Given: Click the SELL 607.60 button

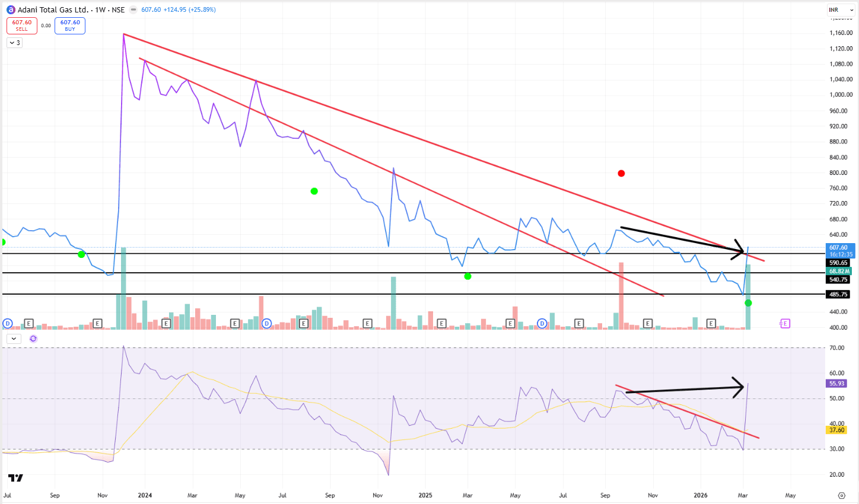Looking at the screenshot, I should coord(22,25).
